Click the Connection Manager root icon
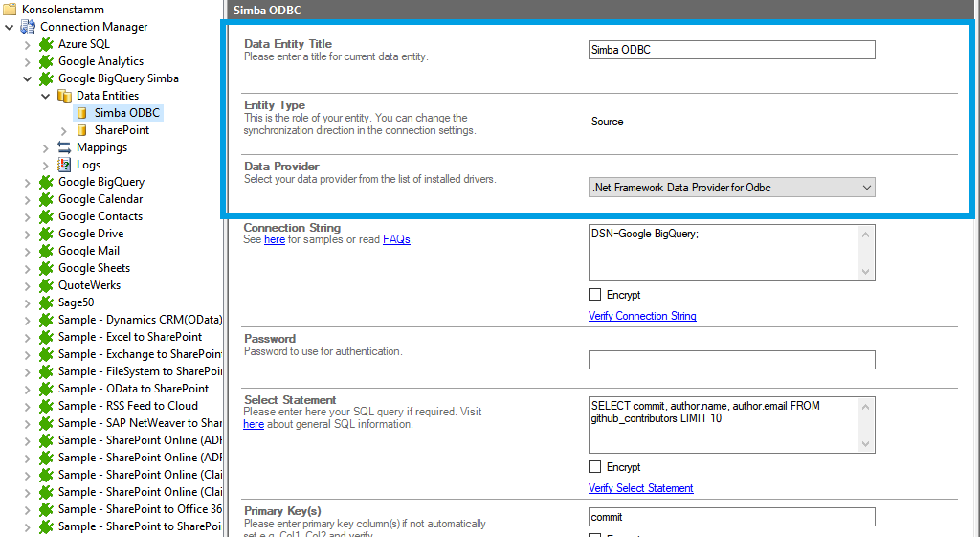The width and height of the screenshot is (980, 537). point(28,27)
